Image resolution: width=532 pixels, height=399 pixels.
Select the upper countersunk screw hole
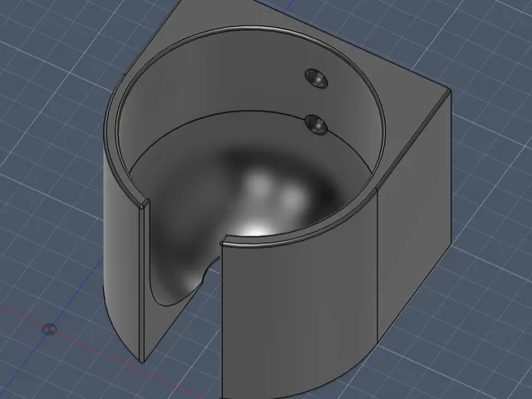pyautogui.click(x=316, y=78)
